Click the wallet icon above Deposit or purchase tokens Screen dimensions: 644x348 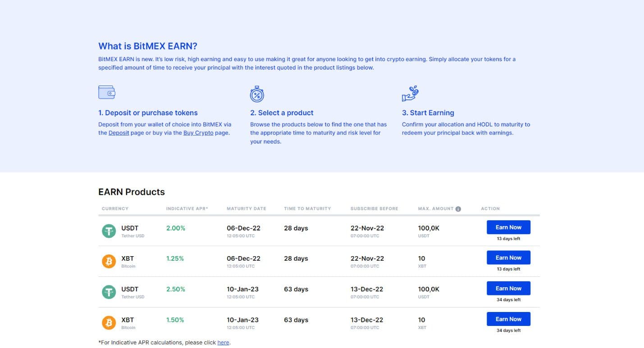coord(107,92)
